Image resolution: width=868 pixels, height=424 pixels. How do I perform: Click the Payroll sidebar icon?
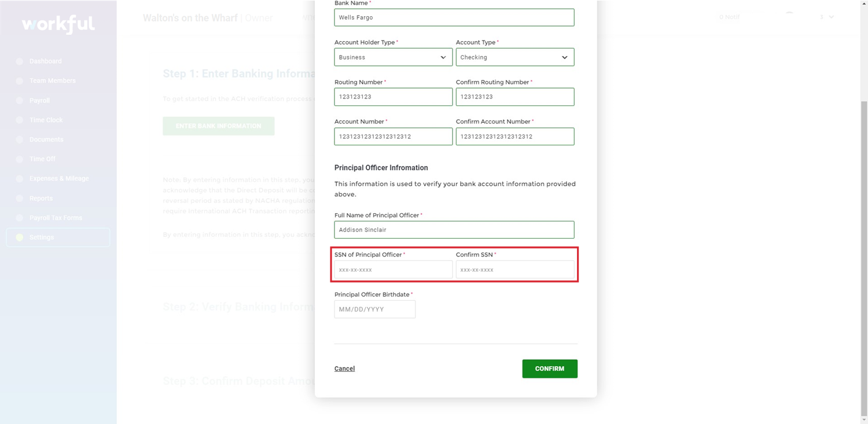click(x=20, y=100)
